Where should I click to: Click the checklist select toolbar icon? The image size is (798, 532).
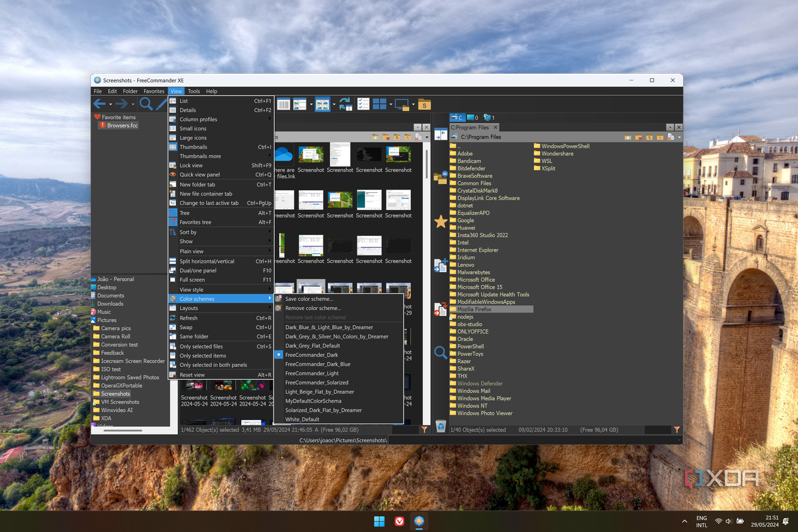pos(364,104)
